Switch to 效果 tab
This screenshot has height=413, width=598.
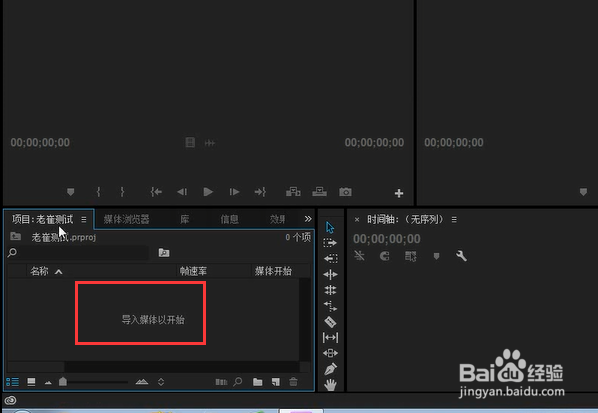277,219
